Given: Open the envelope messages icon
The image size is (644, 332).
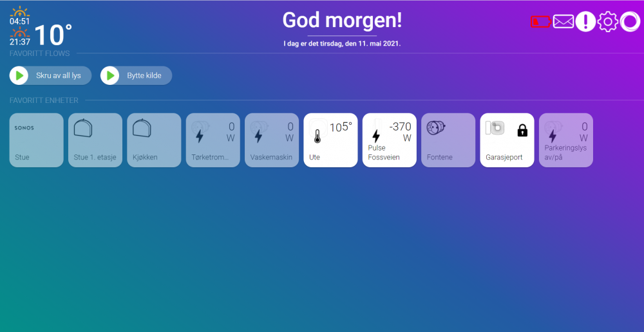Looking at the screenshot, I should [563, 22].
